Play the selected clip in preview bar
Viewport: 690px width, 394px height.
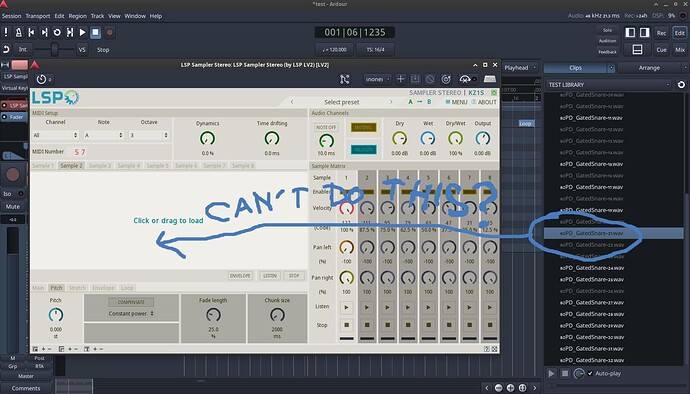click(551, 374)
